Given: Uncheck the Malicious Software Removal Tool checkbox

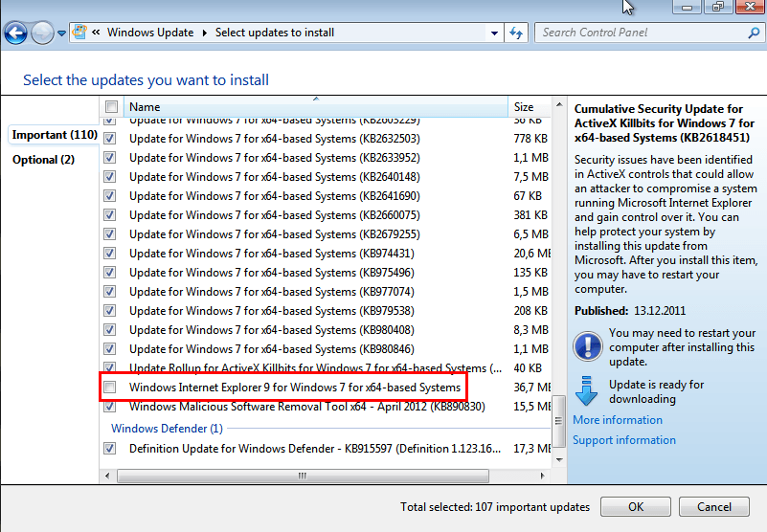Looking at the screenshot, I should (110, 407).
